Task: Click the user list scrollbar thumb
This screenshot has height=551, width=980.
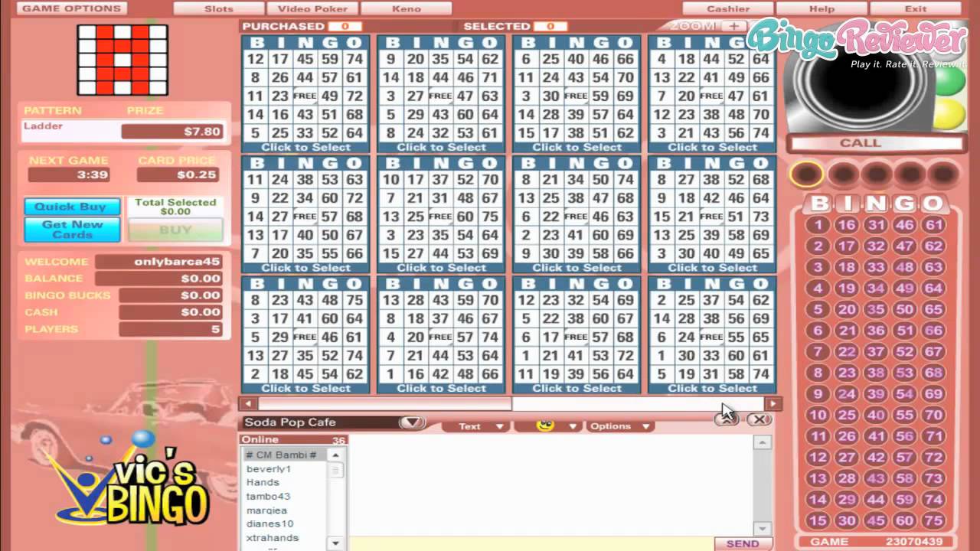Action: click(335, 471)
